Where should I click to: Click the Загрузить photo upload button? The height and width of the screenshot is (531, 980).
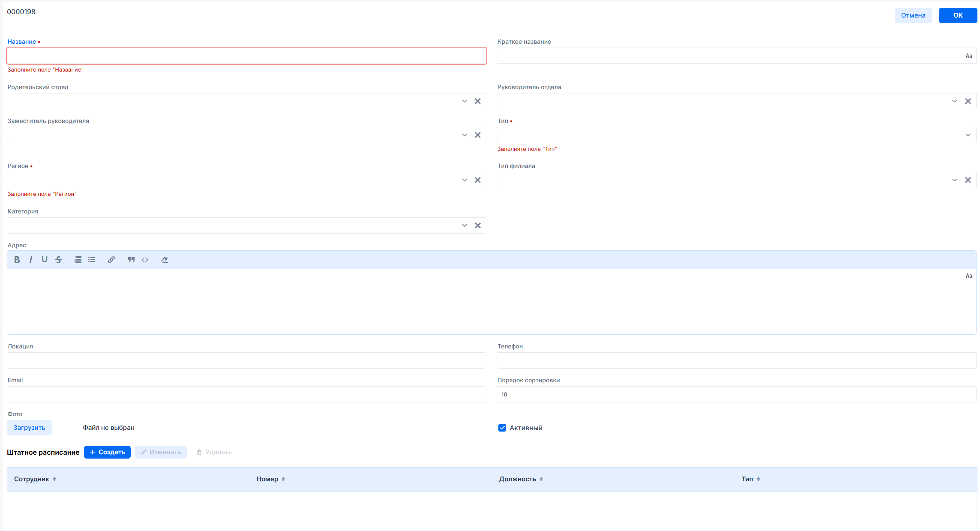click(29, 428)
